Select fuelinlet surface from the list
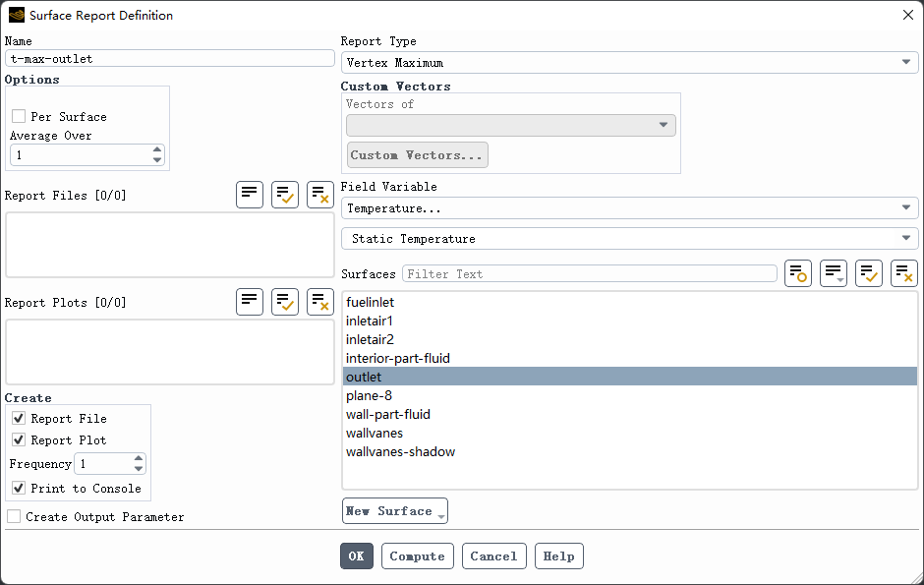The width and height of the screenshot is (924, 585). [371, 302]
